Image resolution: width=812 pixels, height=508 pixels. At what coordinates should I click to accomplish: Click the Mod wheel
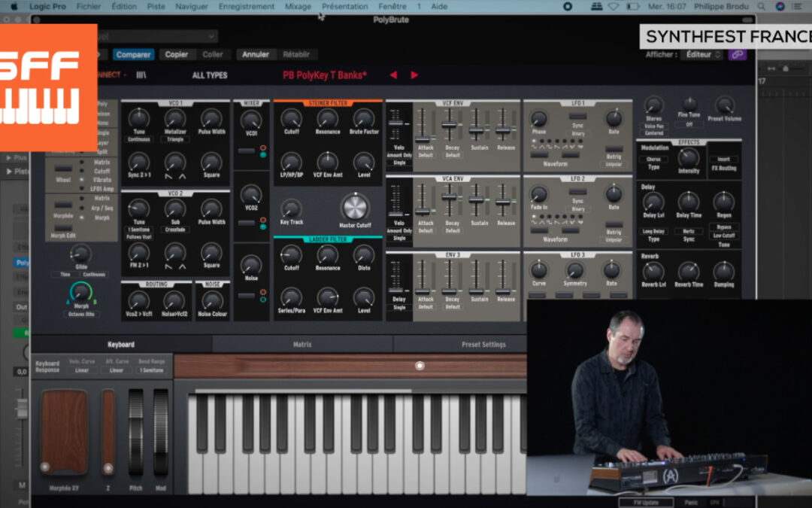coord(161,432)
